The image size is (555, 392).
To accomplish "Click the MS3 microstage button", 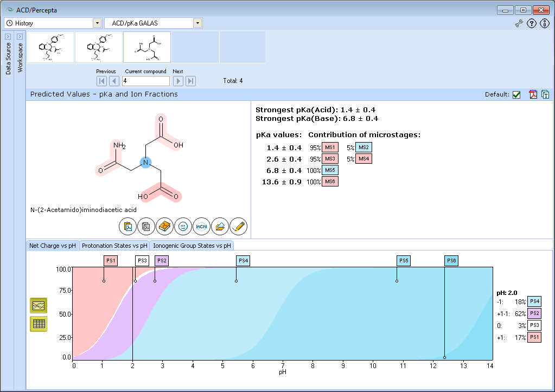I will pyautogui.click(x=330, y=158).
